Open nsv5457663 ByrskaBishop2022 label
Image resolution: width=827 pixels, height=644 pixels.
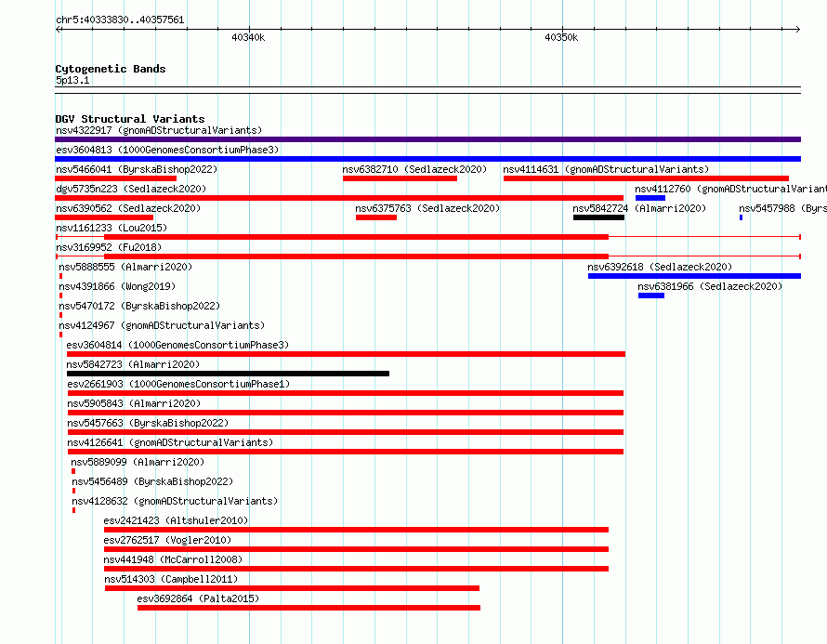point(148,423)
